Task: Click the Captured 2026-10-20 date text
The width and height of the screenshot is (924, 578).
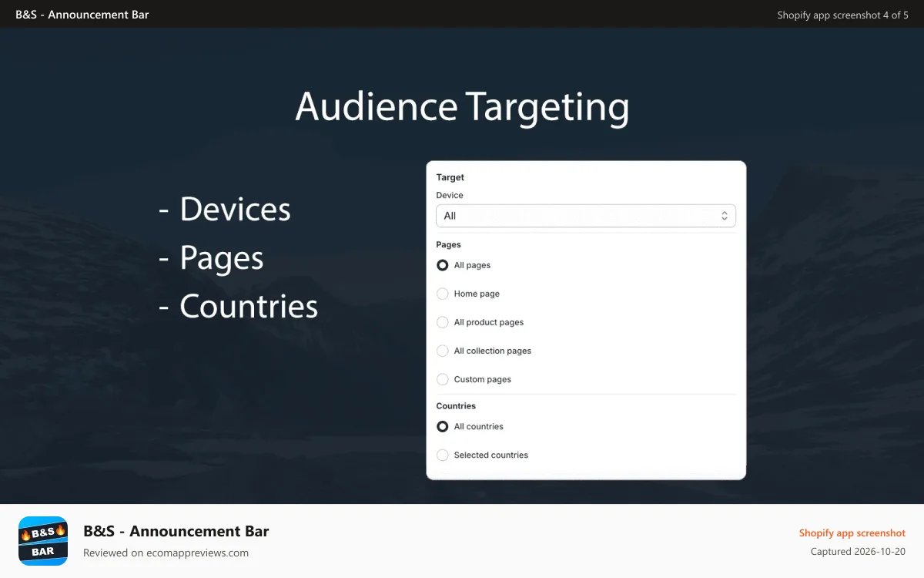Action: [858, 551]
